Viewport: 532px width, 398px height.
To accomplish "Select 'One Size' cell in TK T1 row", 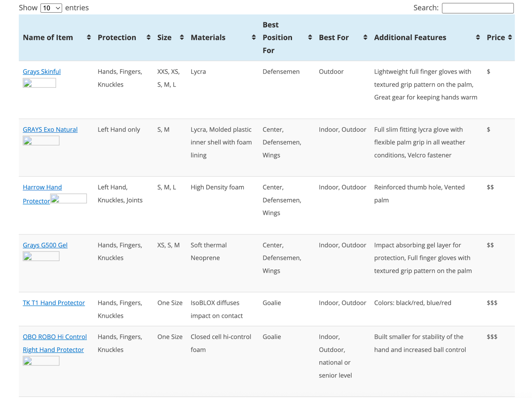I will pos(170,303).
